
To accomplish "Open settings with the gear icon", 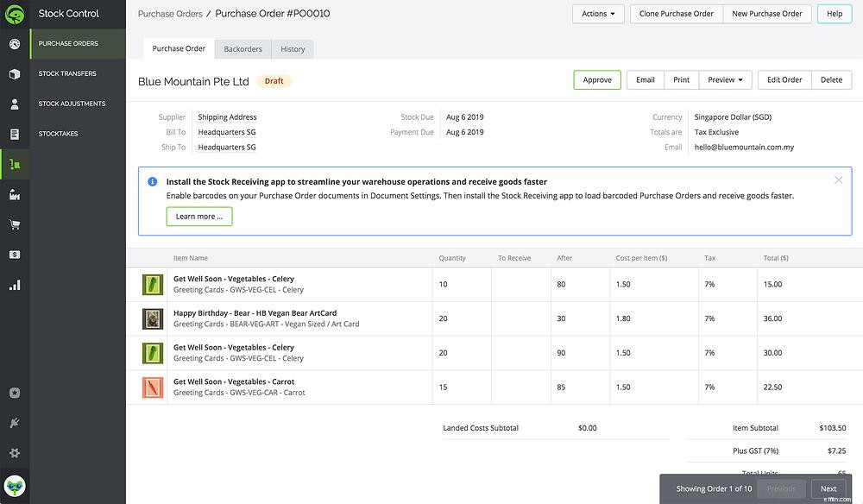I will [15, 453].
